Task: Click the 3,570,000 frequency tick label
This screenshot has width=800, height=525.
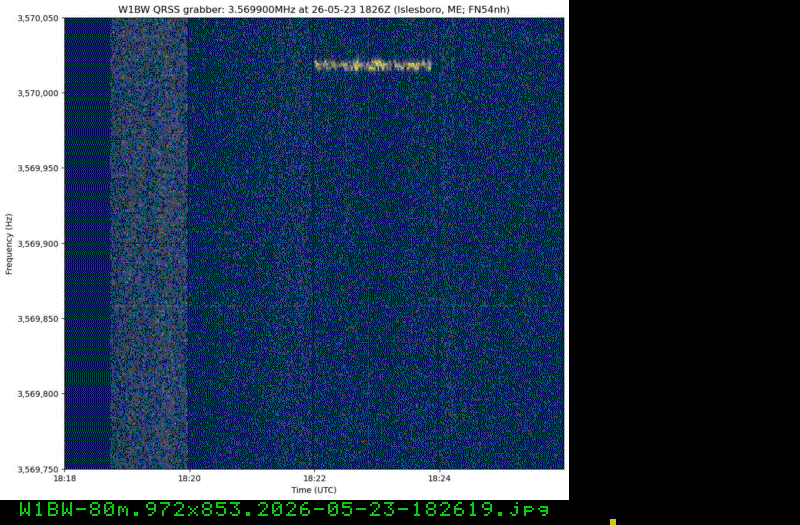Action: 38,93
